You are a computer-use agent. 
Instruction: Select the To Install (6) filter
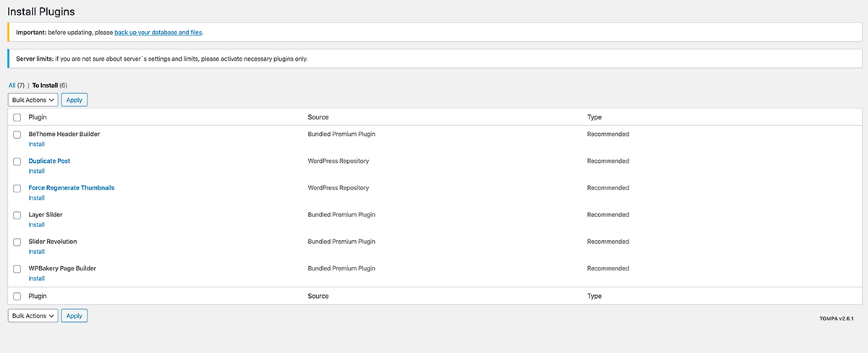tap(50, 85)
